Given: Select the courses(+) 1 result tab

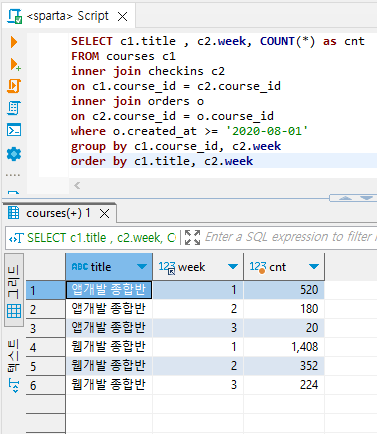Looking at the screenshot, I should coord(58,213).
